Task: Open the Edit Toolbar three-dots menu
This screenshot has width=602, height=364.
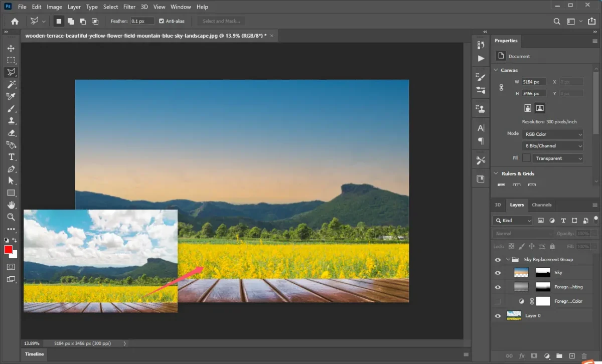Action: [x=11, y=229]
